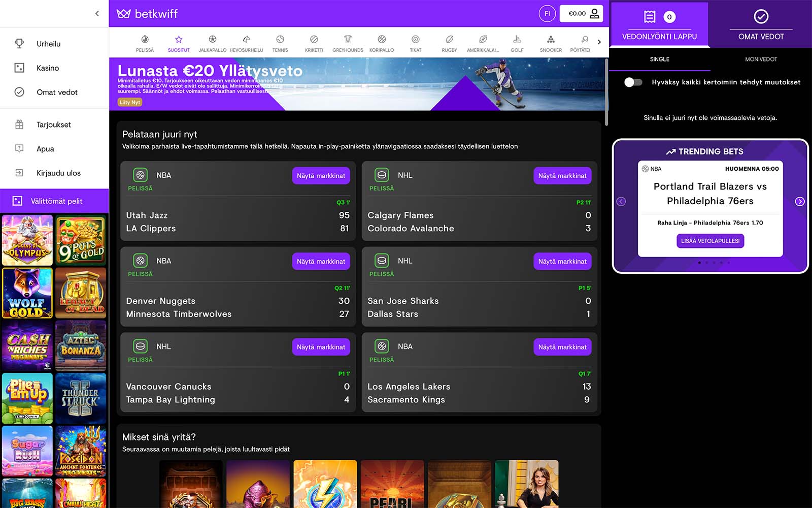Open Thunderstruck game thumbnail

(x=81, y=399)
